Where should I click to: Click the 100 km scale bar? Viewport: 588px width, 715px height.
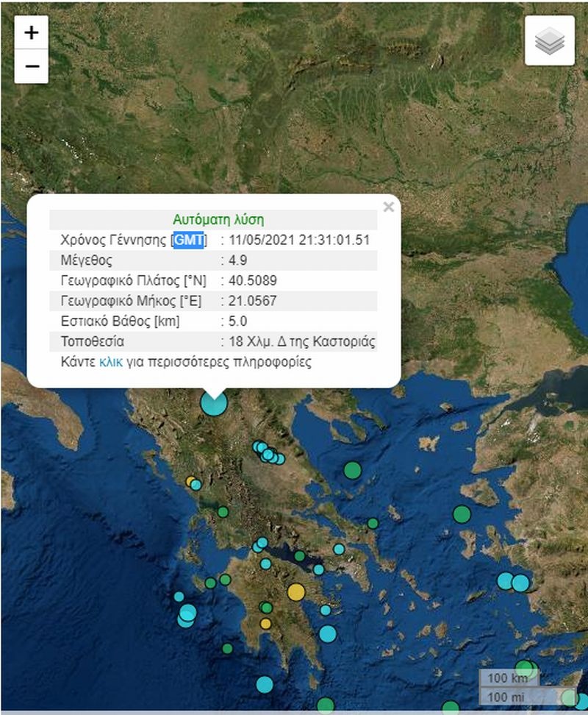[504, 677]
